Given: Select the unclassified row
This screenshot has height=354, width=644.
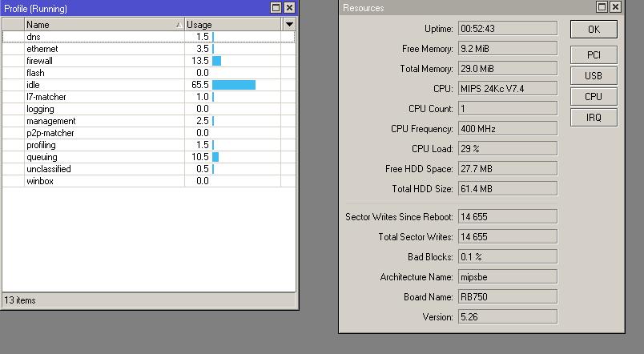Looking at the screenshot, I should [x=149, y=169].
